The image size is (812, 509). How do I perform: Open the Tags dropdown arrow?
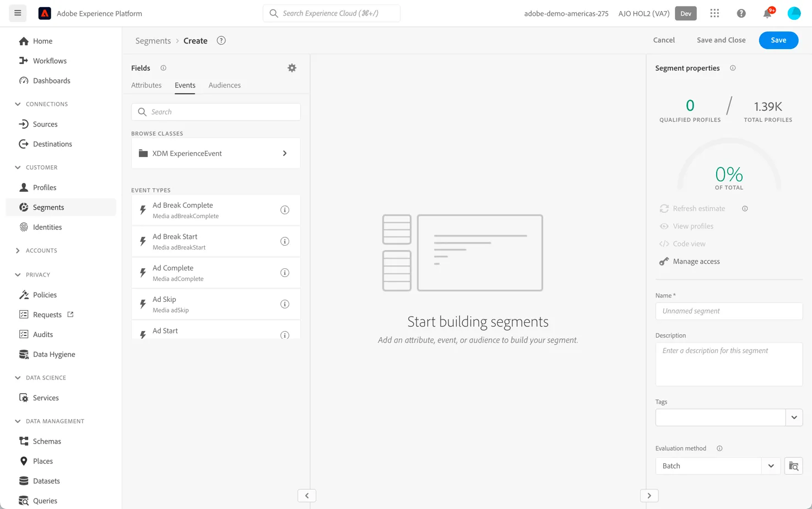point(794,418)
